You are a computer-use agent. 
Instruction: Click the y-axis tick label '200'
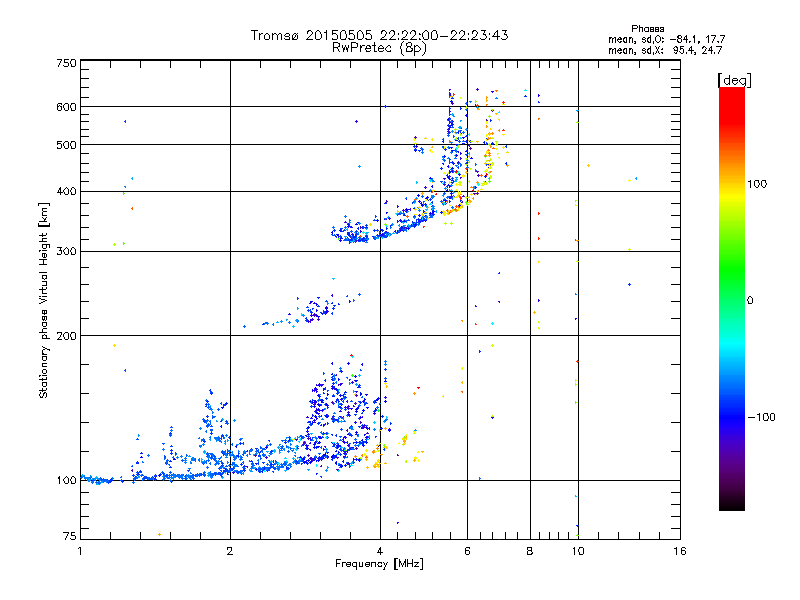66,336
